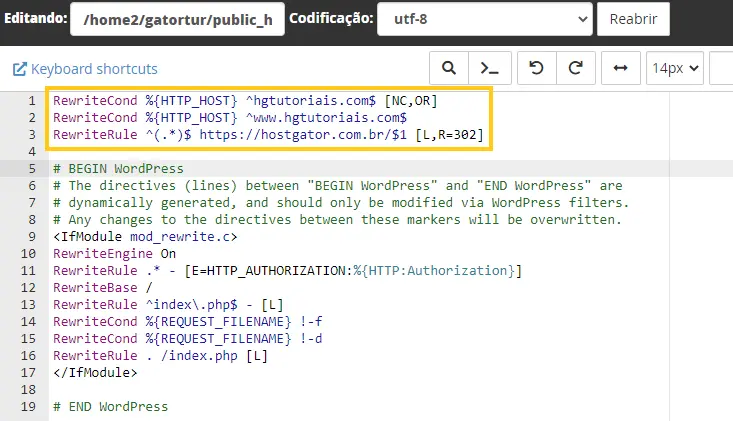Click the '</IfModule>' closing line
This screenshot has height=421, width=733.
click(95, 373)
